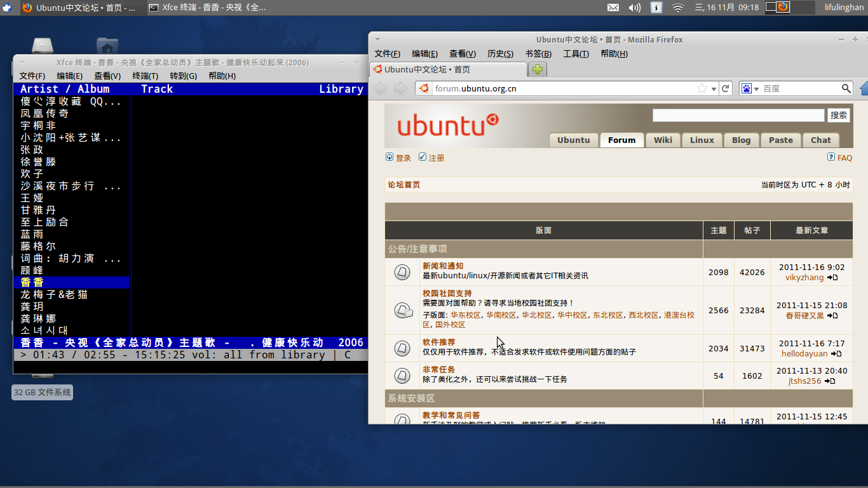Image resolution: width=868 pixels, height=488 pixels.
Task: Open the terminal 编辑(E) menu
Action: click(70, 76)
